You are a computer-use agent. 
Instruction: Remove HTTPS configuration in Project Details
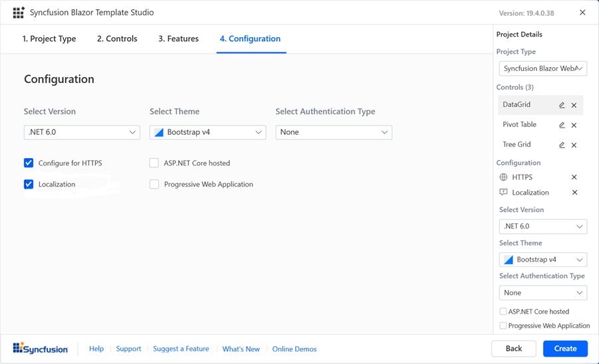(574, 177)
